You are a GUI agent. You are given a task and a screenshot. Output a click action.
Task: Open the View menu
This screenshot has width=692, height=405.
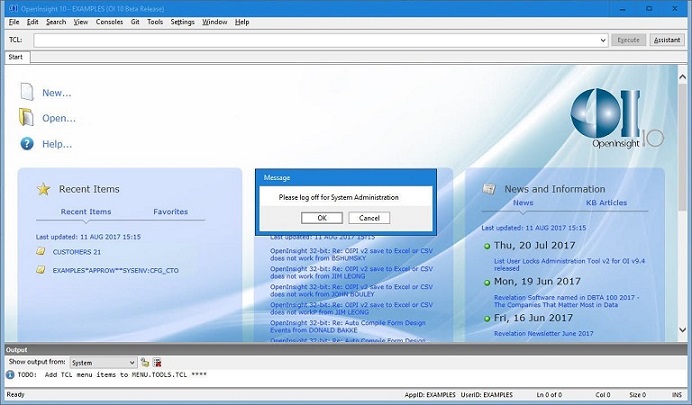tap(80, 22)
